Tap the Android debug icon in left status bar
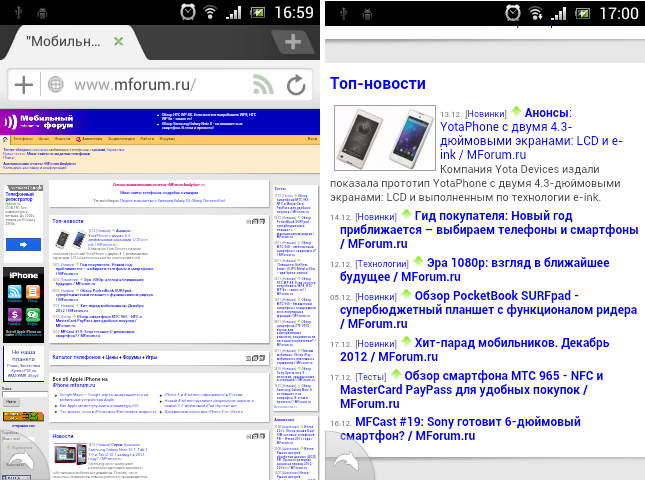The height and width of the screenshot is (480, 645). 42,14
